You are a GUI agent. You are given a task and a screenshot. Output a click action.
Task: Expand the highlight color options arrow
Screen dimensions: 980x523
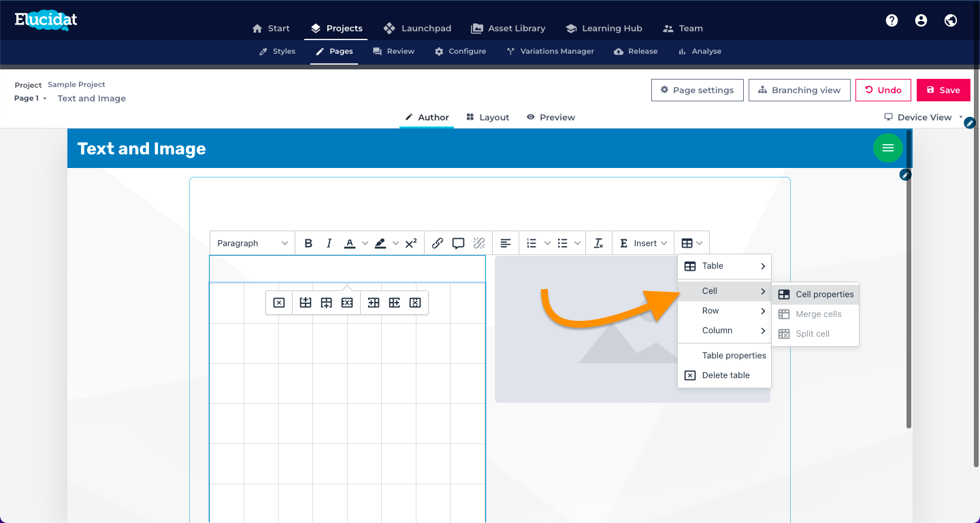[395, 243]
